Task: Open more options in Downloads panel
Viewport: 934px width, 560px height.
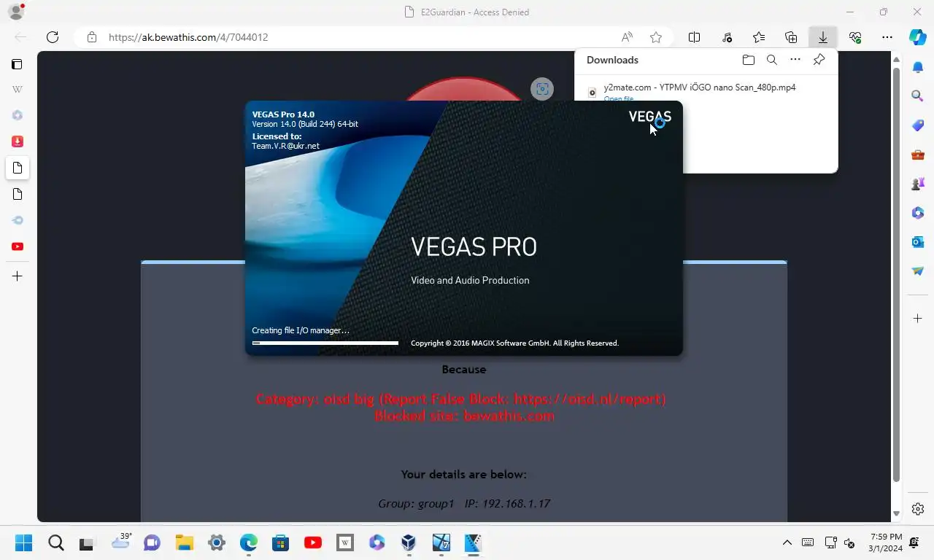Action: pos(795,60)
